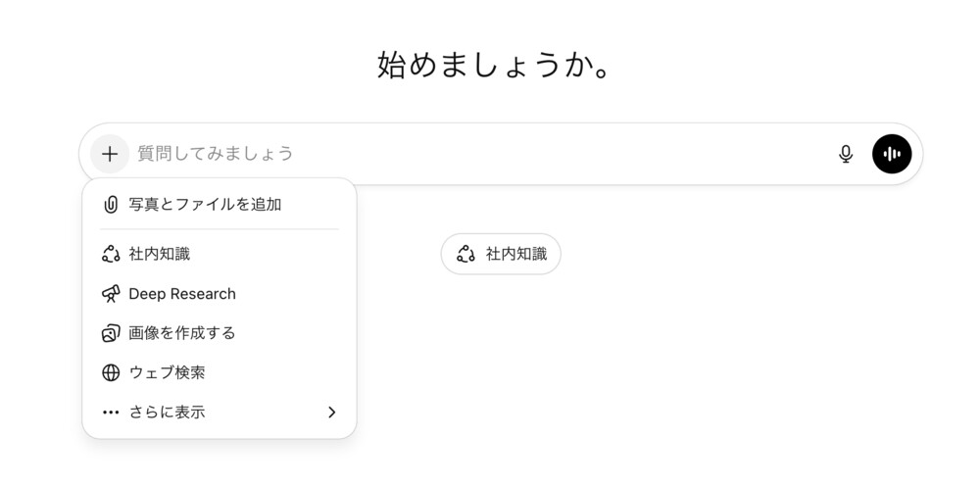The width and height of the screenshot is (980, 487).
Task: Click the icon inside the 社内知識 chip
Action: click(466, 255)
